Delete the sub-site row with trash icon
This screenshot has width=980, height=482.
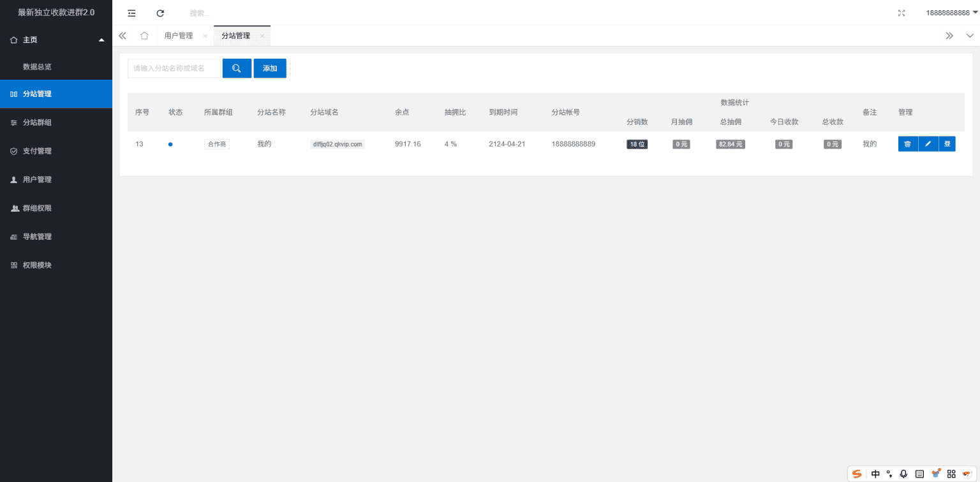click(907, 144)
